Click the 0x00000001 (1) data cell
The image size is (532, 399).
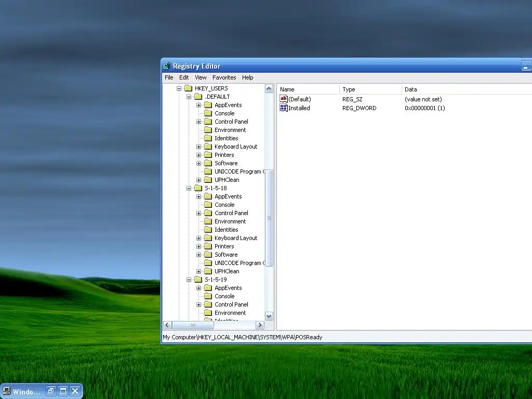424,108
